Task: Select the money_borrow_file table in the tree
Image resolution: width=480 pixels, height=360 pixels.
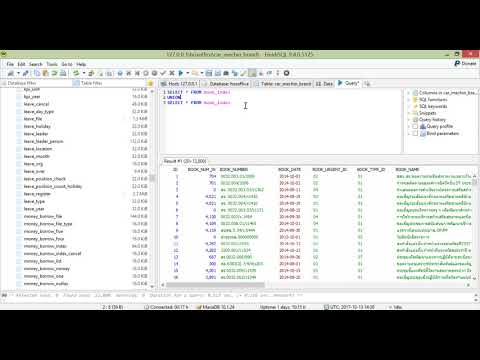Action: pyautogui.click(x=43, y=216)
